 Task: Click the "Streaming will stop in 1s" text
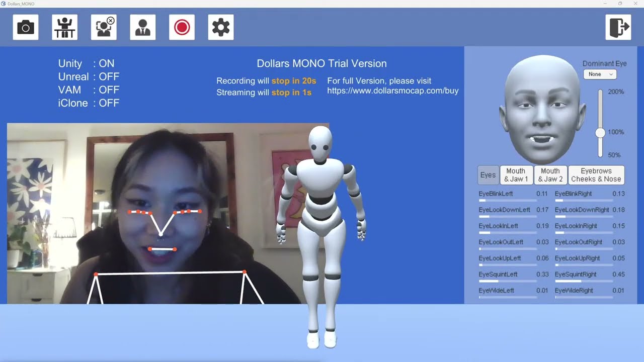coord(264,93)
